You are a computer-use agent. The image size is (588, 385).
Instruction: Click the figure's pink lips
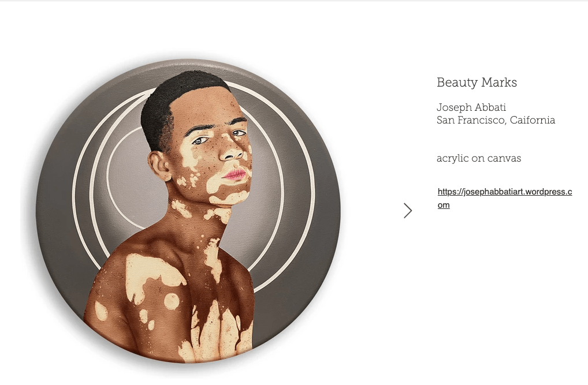click(x=236, y=174)
